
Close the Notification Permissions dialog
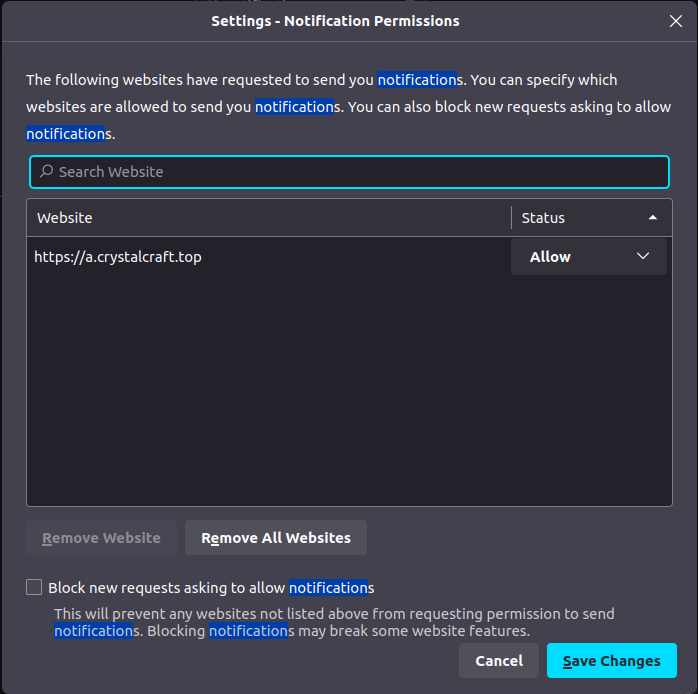click(x=675, y=21)
